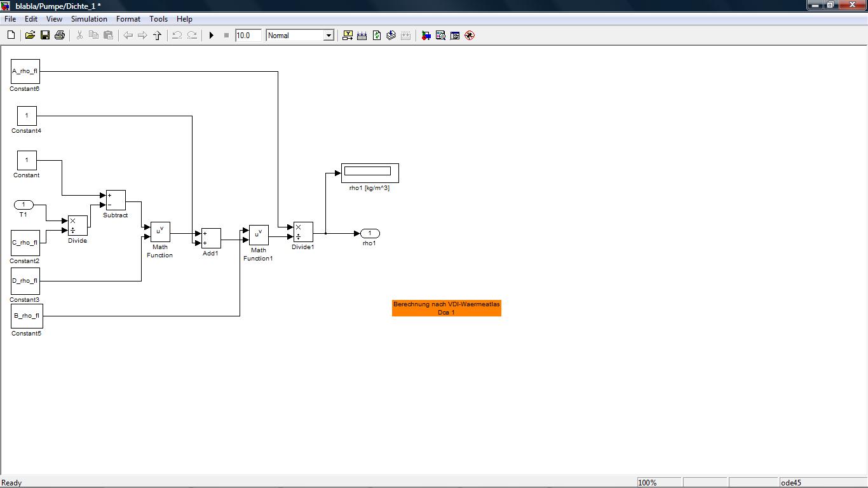The width and height of the screenshot is (868, 488).
Task: Select the A_rho_fl constant block
Action: coord(25,71)
